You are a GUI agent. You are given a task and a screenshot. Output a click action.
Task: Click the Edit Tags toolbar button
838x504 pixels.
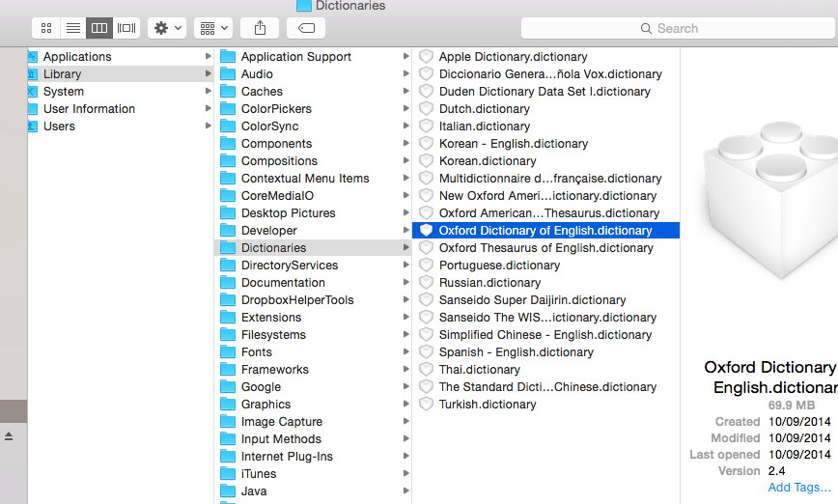point(306,28)
